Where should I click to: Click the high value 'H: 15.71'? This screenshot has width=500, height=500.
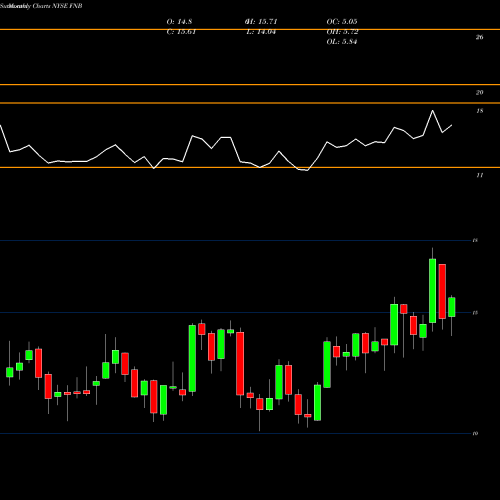coord(261,22)
